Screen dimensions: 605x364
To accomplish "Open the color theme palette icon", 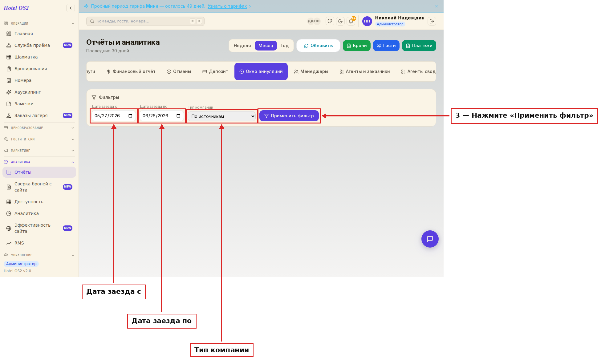I will [330, 21].
